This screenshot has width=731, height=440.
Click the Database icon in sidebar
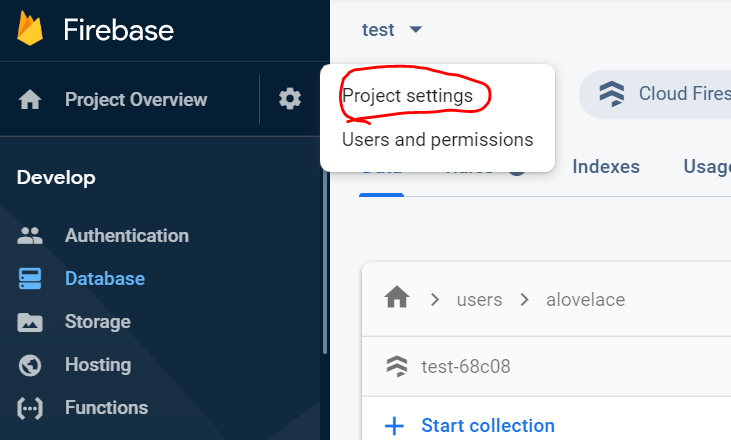(x=30, y=278)
